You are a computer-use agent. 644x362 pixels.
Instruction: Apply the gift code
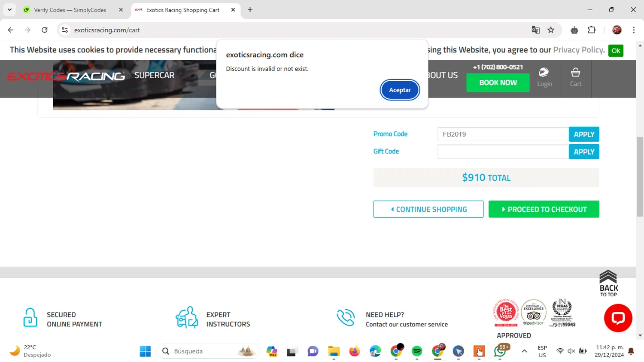(584, 152)
